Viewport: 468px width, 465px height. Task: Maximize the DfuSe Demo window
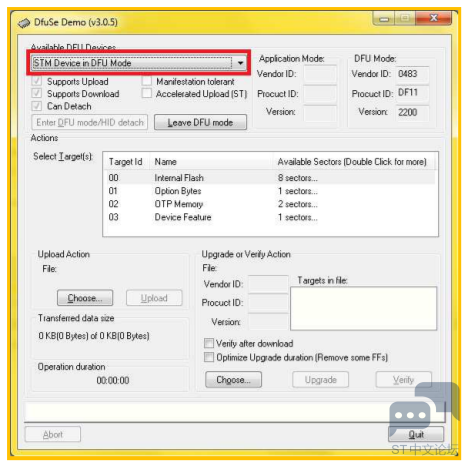tap(405, 18)
